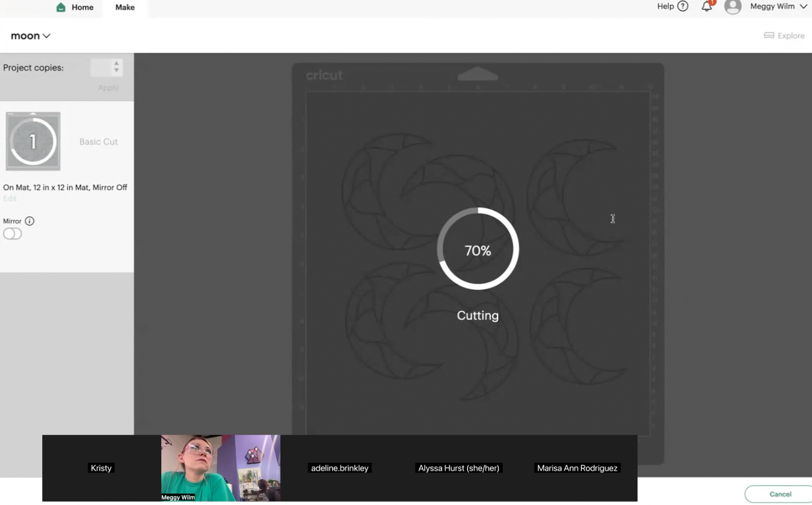Select the Kristy participant tile

pyautogui.click(x=101, y=468)
